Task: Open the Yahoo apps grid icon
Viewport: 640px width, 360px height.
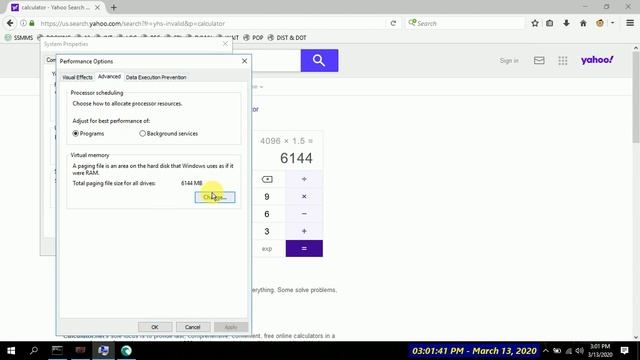Action: 562,60
